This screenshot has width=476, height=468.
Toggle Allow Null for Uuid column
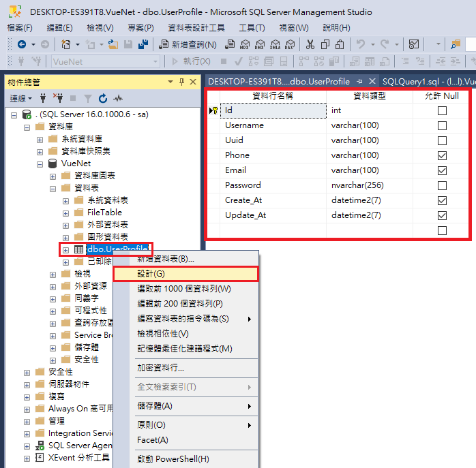[x=442, y=141]
